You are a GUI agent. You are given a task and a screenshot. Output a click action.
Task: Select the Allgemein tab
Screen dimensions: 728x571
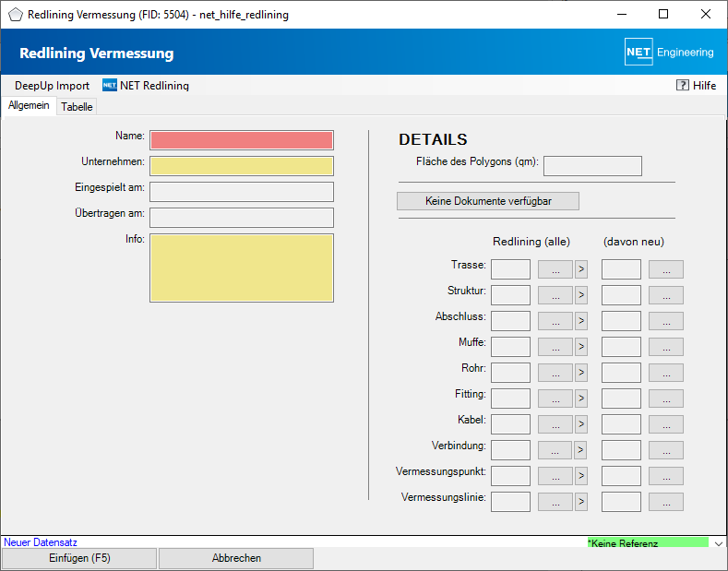coord(29,105)
